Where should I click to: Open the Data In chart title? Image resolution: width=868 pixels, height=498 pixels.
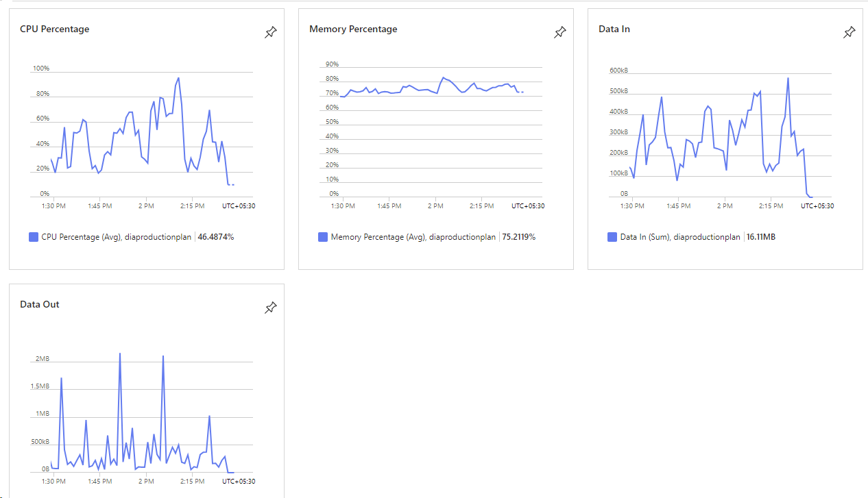[x=614, y=29]
